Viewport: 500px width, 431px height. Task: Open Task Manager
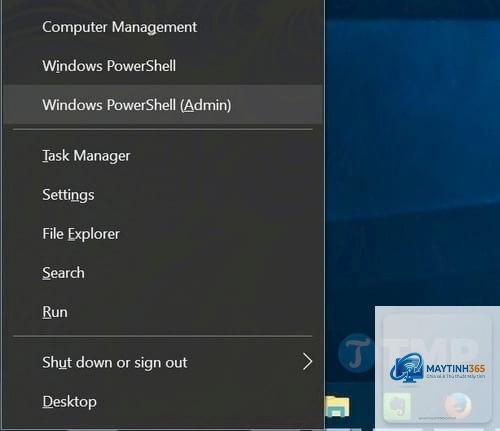tap(163, 156)
